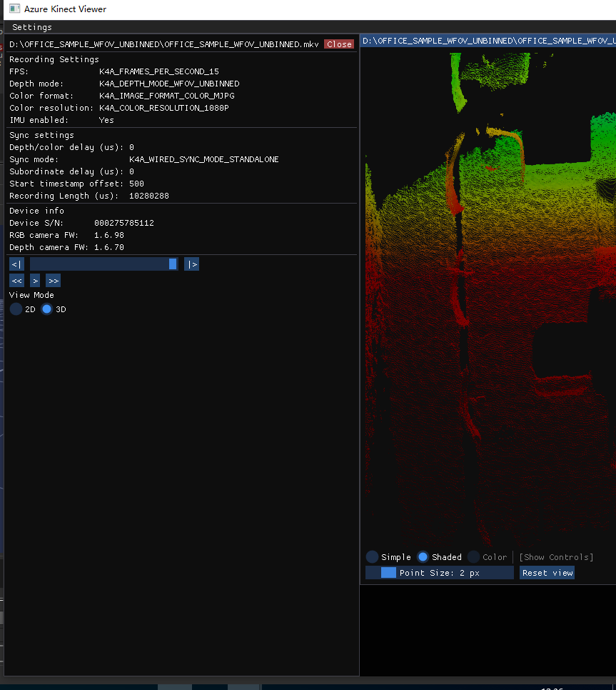Step back one frame with << button
The height and width of the screenshot is (690, 616).
pyautogui.click(x=16, y=281)
